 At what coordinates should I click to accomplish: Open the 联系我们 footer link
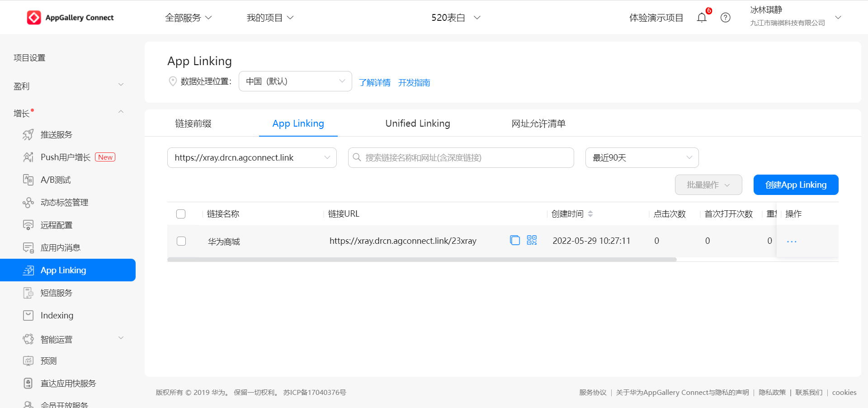pyautogui.click(x=809, y=393)
